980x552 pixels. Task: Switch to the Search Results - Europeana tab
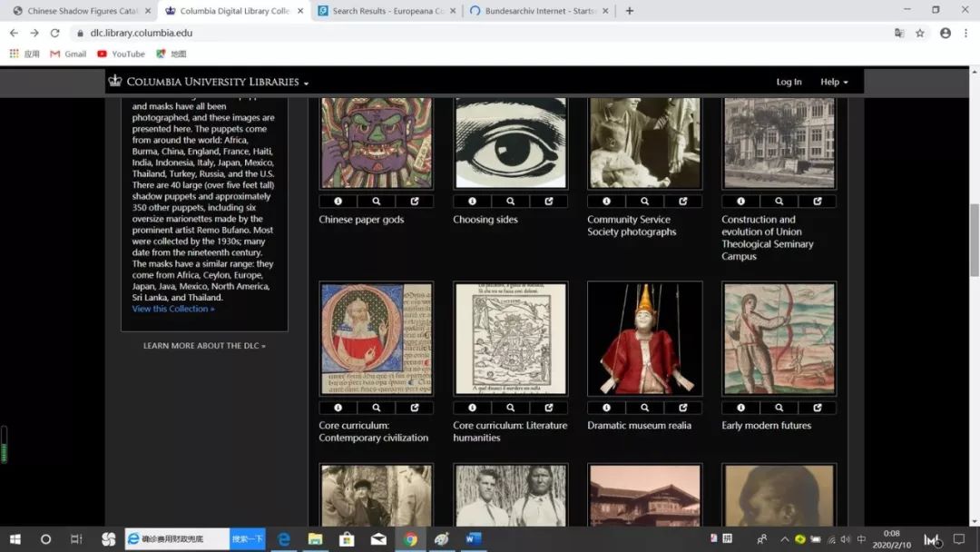point(387,11)
